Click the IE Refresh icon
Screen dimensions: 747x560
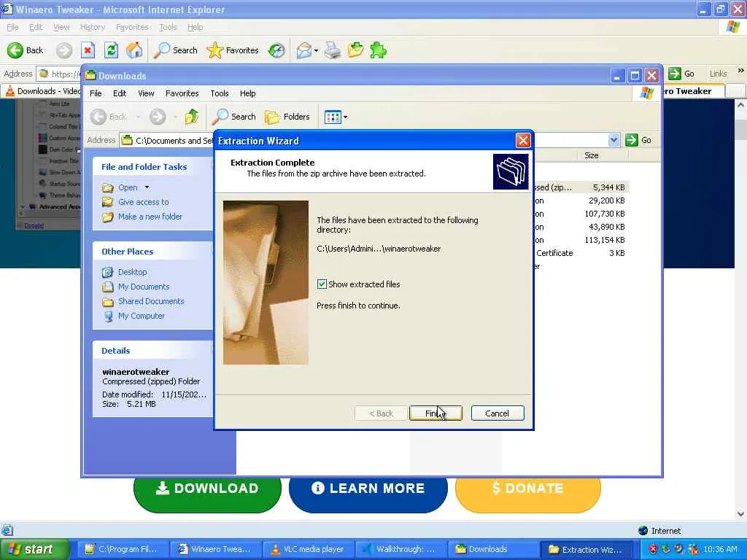pyautogui.click(x=111, y=50)
